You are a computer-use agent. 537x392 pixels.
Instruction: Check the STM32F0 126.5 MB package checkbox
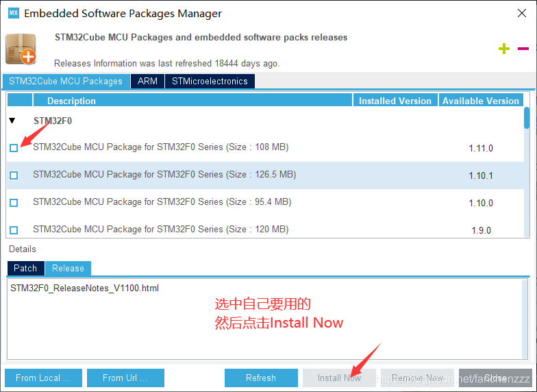(14, 175)
